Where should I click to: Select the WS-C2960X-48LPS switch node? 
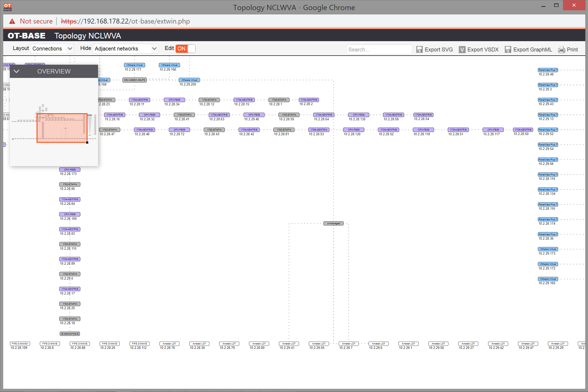pyautogui.click(x=134, y=80)
